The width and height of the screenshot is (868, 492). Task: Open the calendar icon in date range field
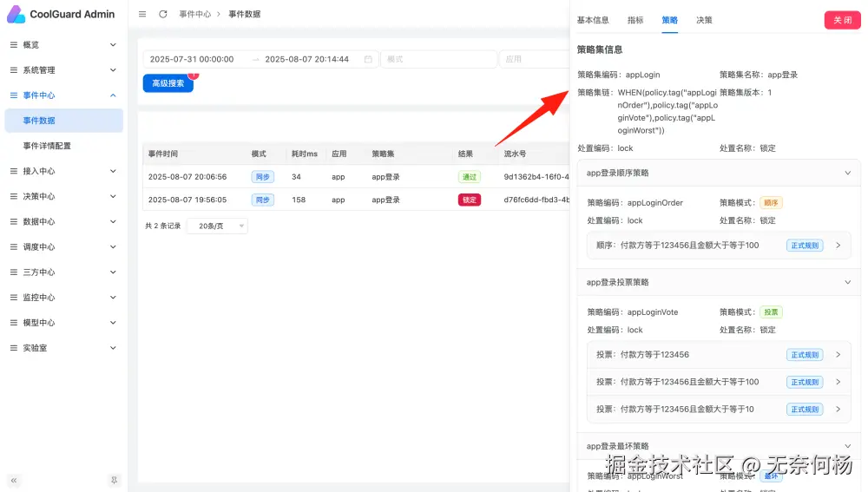(x=368, y=59)
